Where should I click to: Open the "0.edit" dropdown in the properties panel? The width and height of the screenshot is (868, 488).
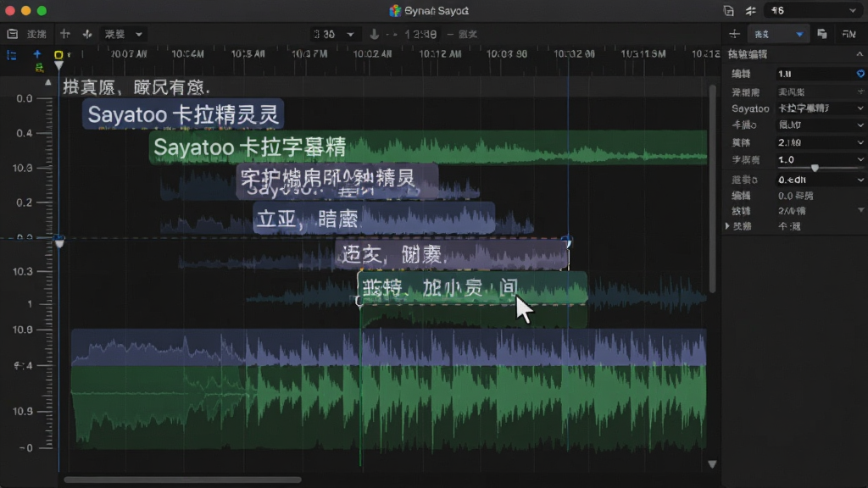point(821,180)
